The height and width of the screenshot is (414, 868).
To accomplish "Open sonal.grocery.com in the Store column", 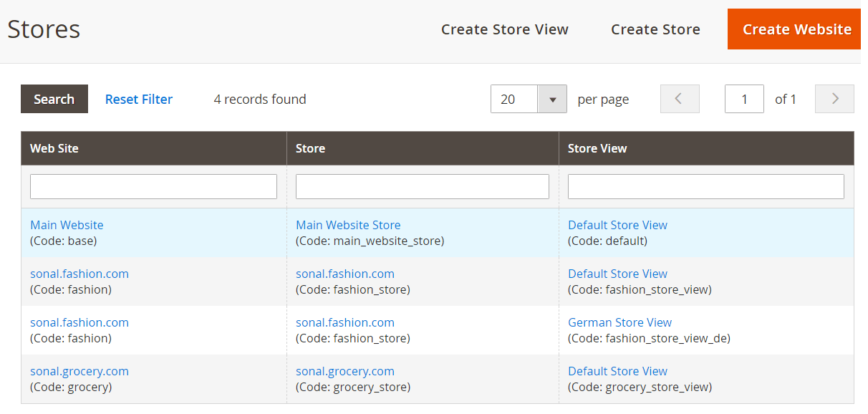I will (x=345, y=371).
